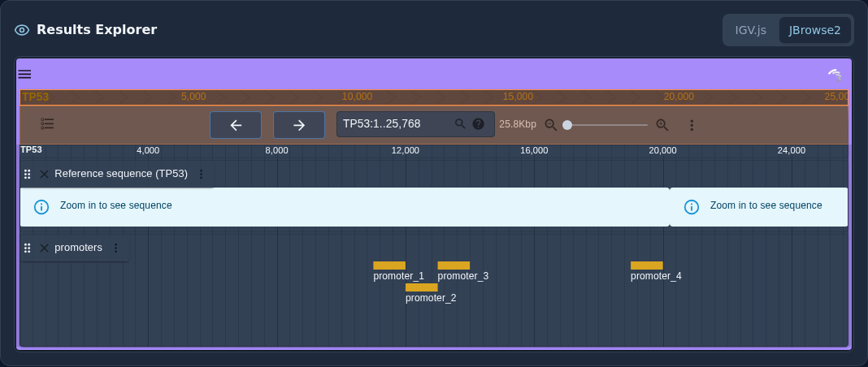
Task: Open the view options three-dot menu
Action: 692,126
